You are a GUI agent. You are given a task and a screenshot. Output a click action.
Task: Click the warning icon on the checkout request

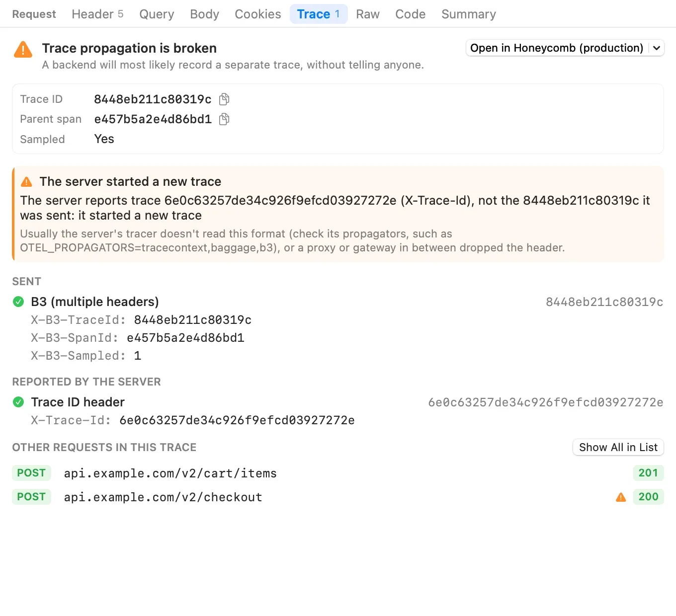click(x=621, y=497)
